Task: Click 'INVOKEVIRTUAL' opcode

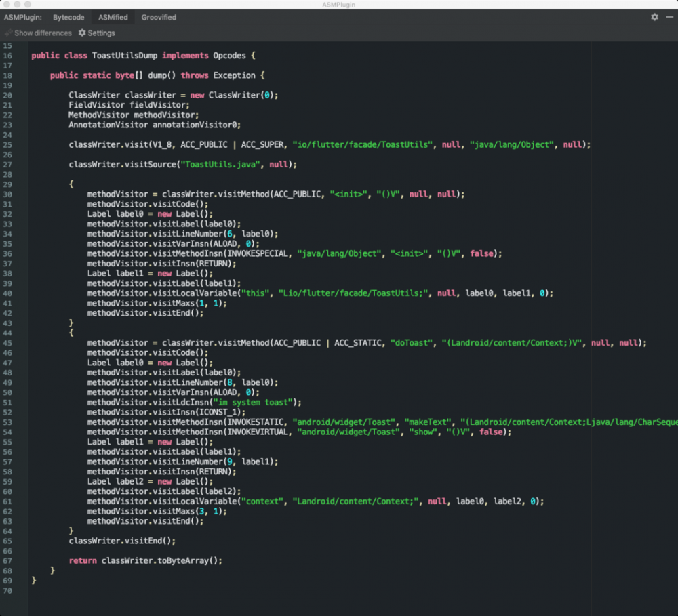Action: pyautogui.click(x=257, y=432)
